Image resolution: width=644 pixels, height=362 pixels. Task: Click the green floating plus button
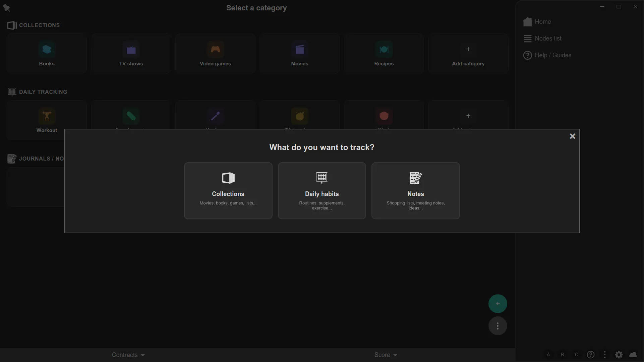pyautogui.click(x=497, y=304)
